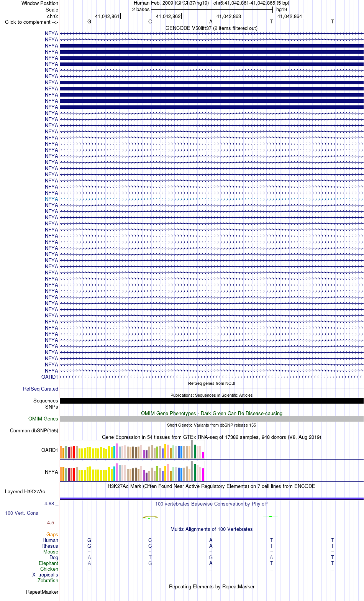Click the orange Gaps label
Screen dimensions: 364x601
[x=52, y=534]
